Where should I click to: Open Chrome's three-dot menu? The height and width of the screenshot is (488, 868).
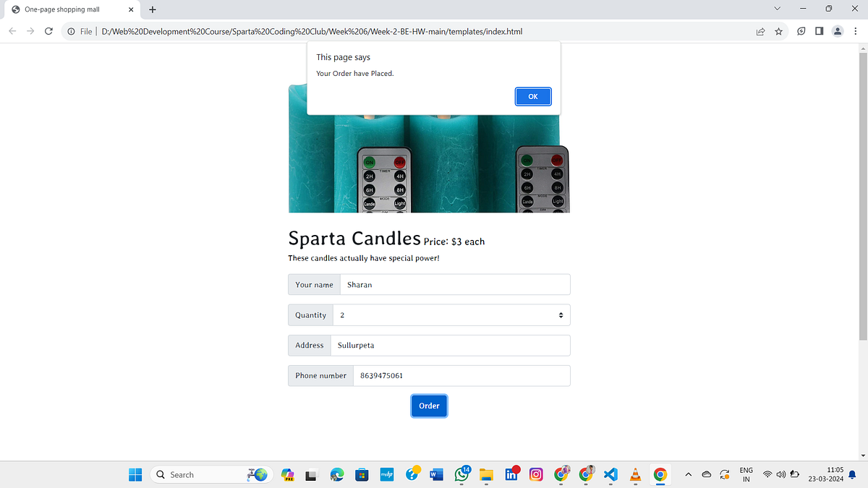pyautogui.click(x=856, y=31)
